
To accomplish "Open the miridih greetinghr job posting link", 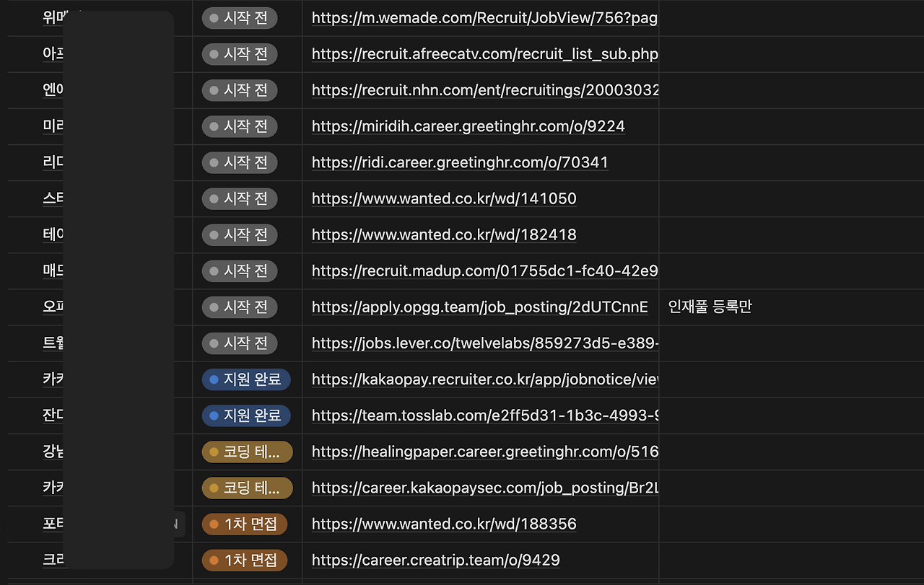I will coord(467,126).
